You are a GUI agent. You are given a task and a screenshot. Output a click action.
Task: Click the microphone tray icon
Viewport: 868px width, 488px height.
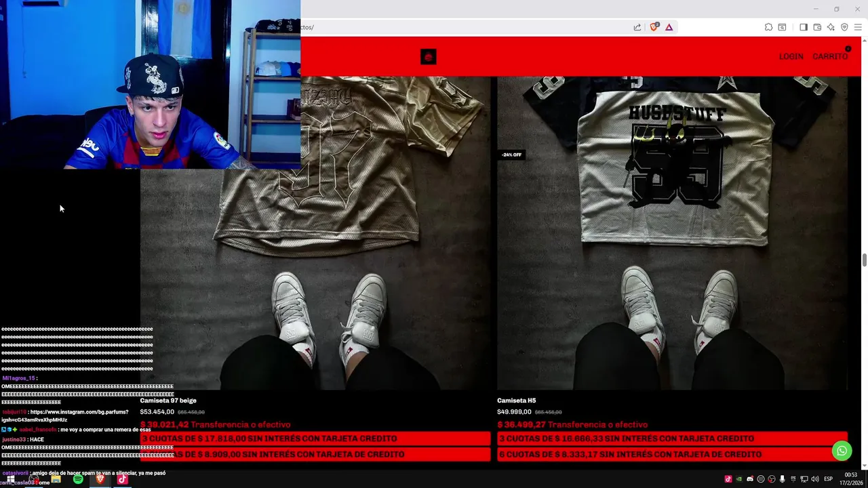point(783,479)
